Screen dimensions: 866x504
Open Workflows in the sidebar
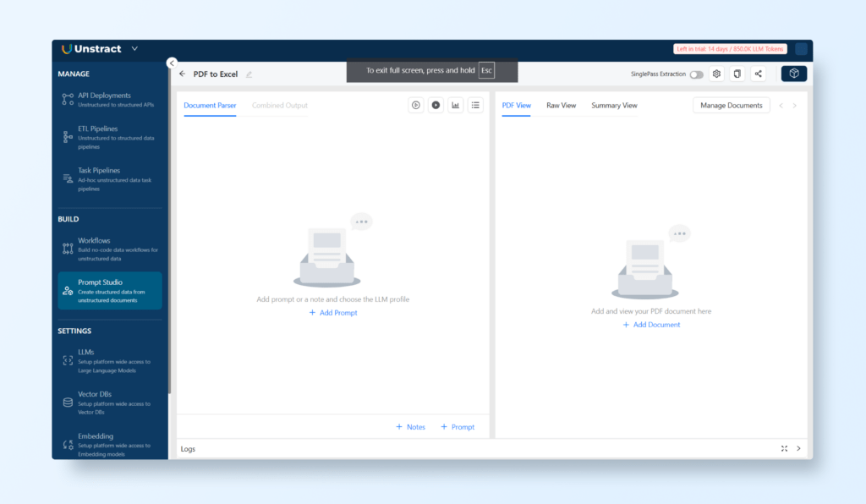[x=94, y=241]
